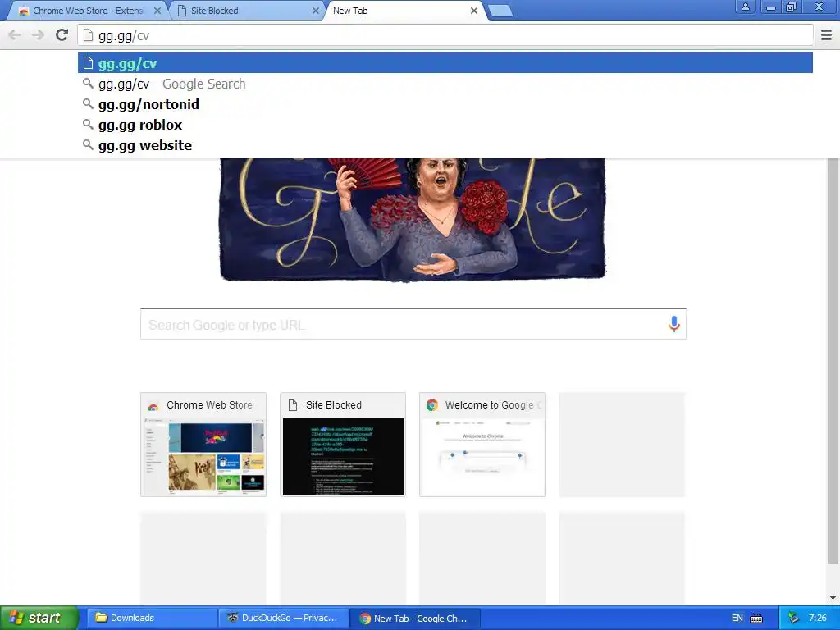Open the Chrome Web Store thumbnail tile
Image resolution: width=840 pixels, height=630 pixels.
pos(203,445)
